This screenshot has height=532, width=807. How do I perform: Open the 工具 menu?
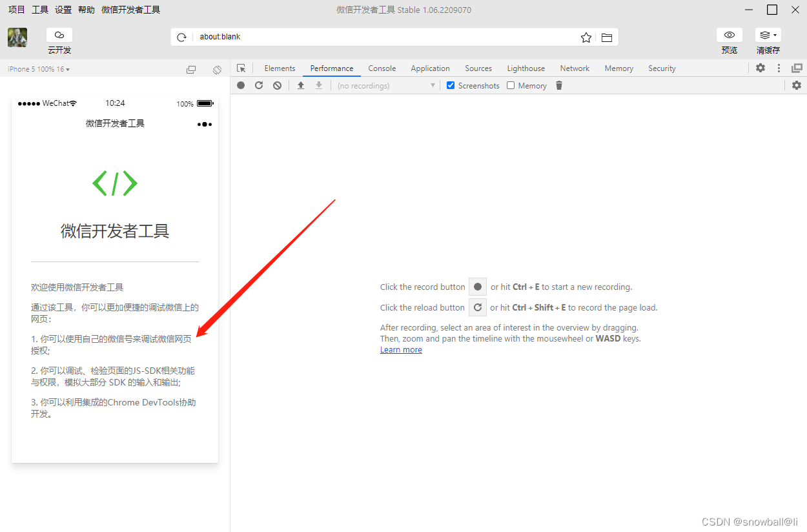pos(40,10)
